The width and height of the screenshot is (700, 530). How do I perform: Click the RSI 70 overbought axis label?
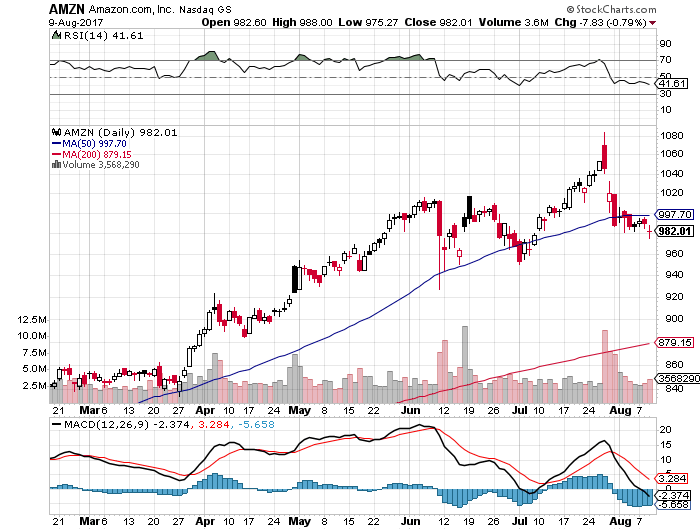[x=666, y=60]
